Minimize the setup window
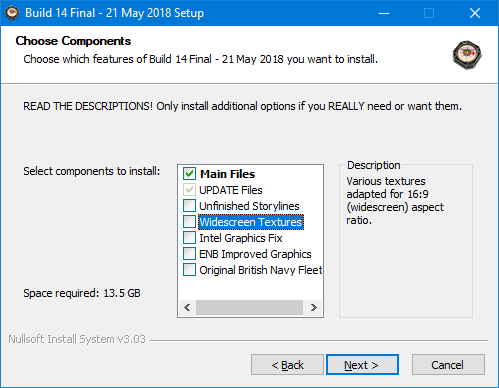 click(384, 13)
